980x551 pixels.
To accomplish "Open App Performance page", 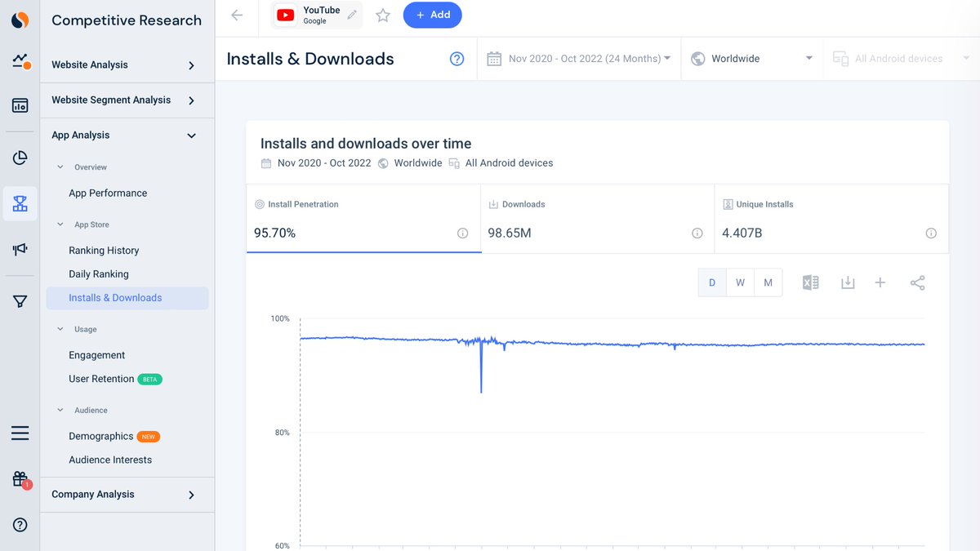I will tap(108, 193).
